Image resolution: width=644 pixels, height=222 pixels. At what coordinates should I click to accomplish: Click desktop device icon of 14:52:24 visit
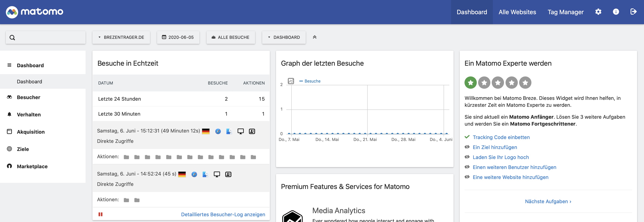pos(217,174)
